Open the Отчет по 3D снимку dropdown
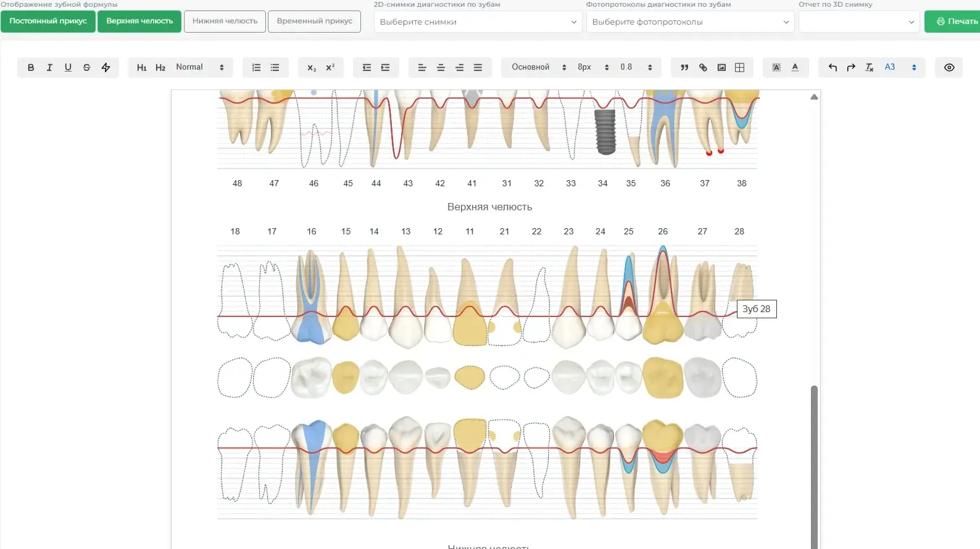The width and height of the screenshot is (980, 549). point(859,22)
